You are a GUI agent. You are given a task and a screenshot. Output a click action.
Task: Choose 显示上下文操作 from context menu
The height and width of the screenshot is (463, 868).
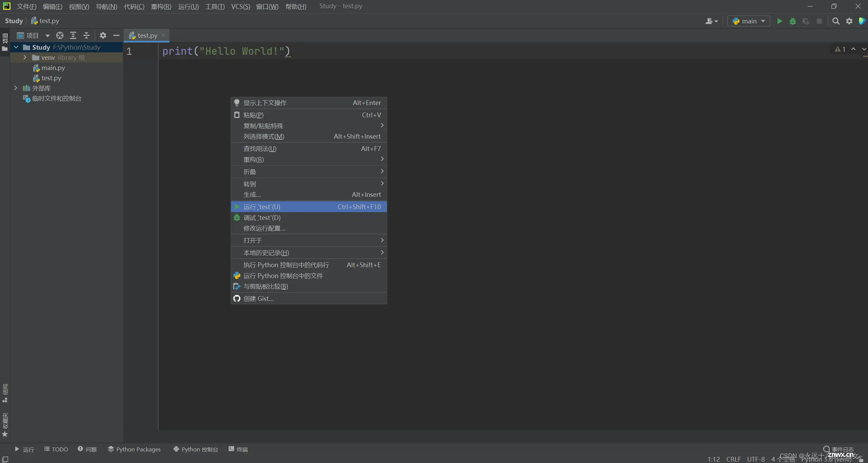(309, 103)
